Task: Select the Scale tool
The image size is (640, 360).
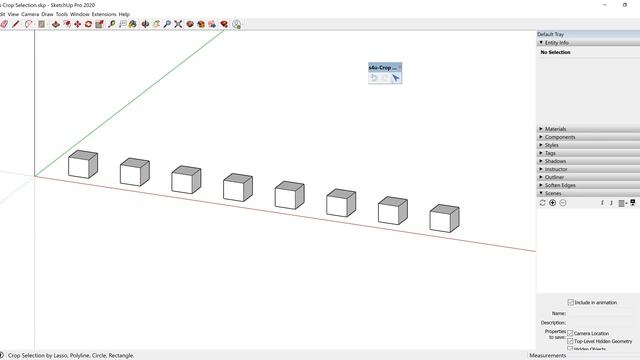Action: [x=99, y=24]
